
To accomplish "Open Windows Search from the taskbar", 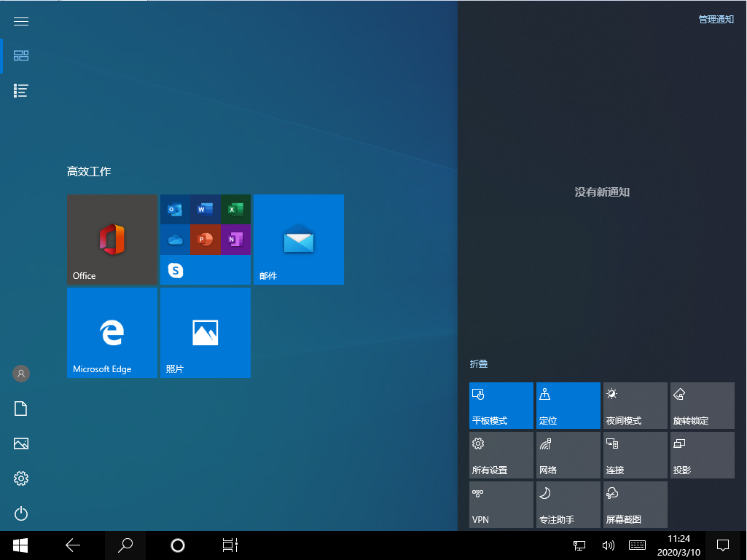I will coord(125,545).
